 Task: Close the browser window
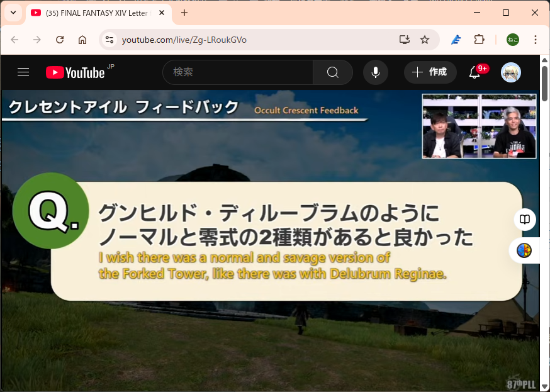tap(534, 13)
